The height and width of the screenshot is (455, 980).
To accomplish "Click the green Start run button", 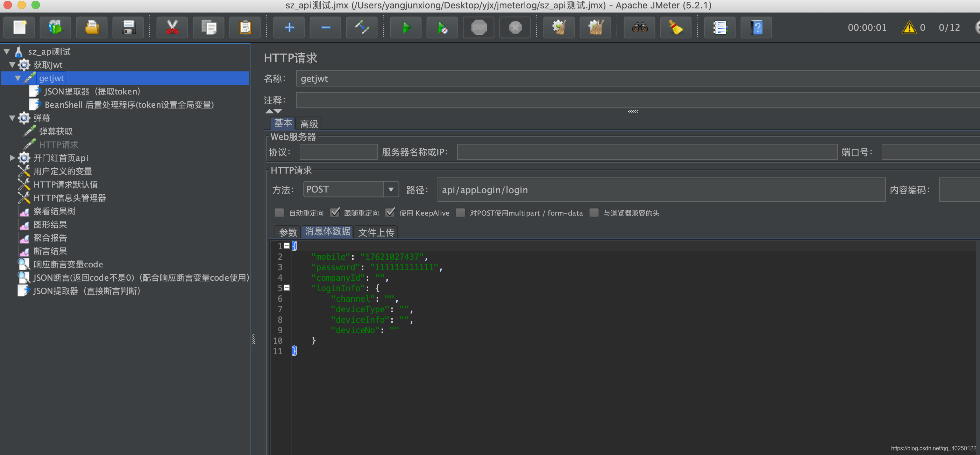I will 406,27.
